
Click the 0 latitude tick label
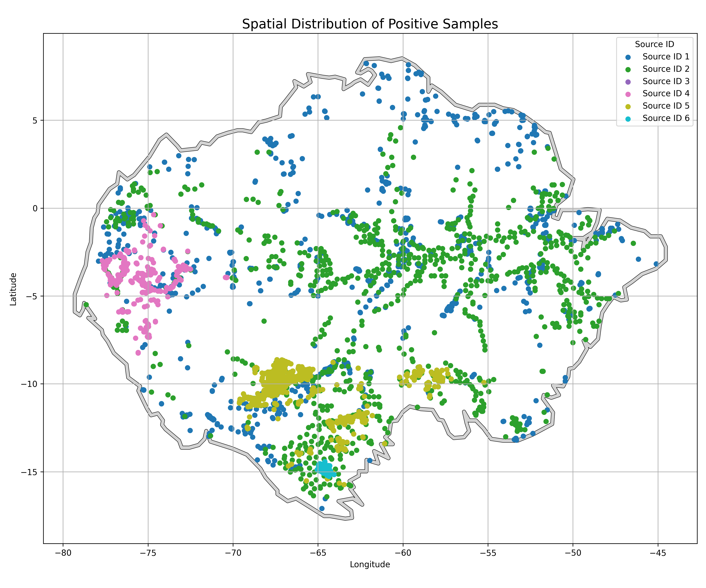[35, 208]
